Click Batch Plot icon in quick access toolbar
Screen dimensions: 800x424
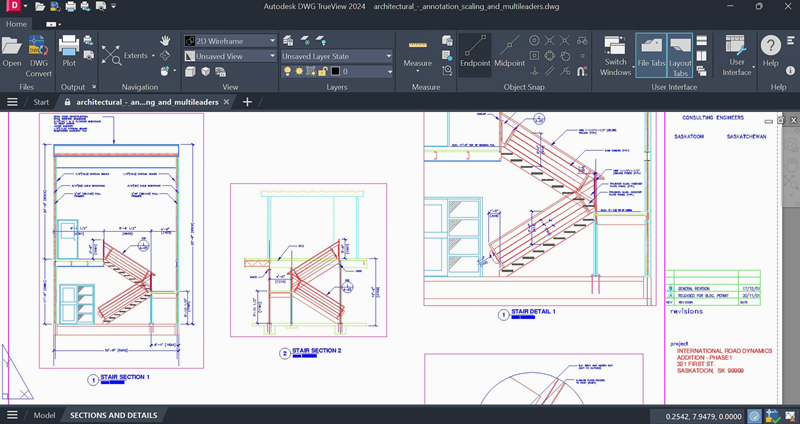pyautogui.click(x=85, y=7)
